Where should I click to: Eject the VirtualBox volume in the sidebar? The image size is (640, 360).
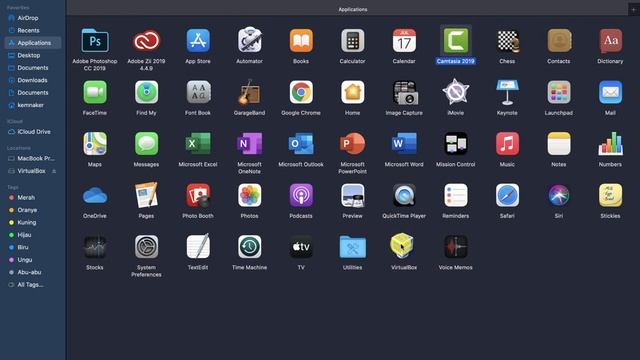click(54, 171)
